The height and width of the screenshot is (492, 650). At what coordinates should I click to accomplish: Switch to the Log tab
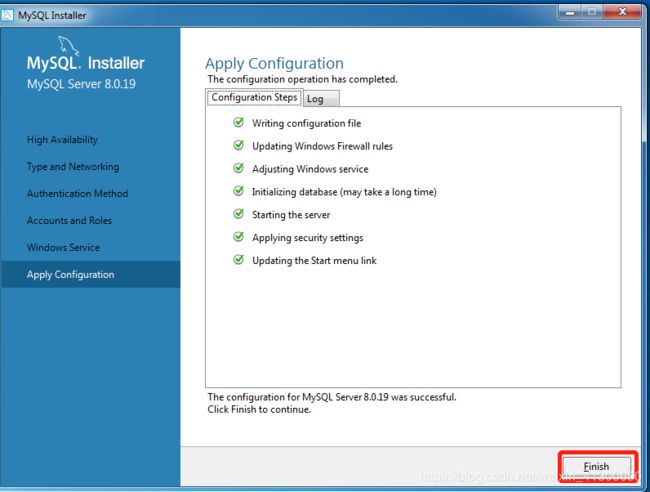point(321,99)
